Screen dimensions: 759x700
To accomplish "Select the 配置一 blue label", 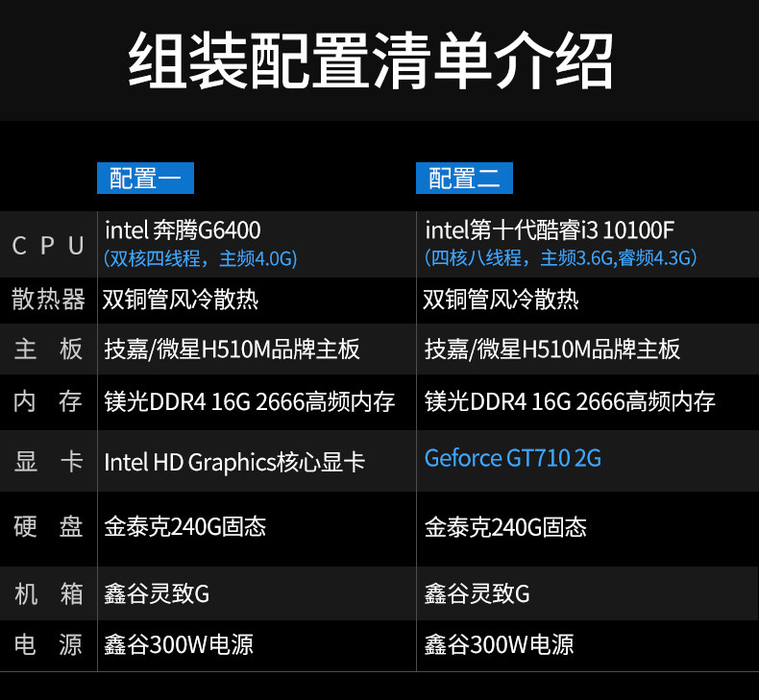I will pos(145,178).
